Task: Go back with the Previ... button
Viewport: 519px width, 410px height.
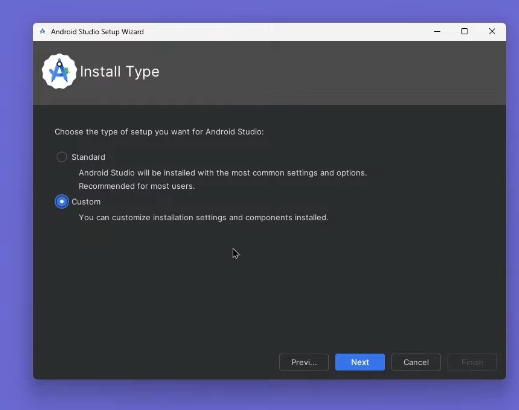Action: [304, 362]
